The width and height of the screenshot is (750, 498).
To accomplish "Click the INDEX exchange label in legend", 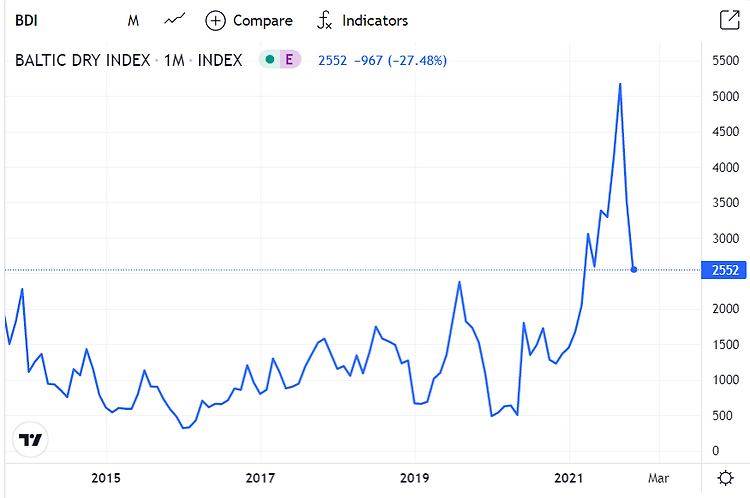I will [x=220, y=60].
